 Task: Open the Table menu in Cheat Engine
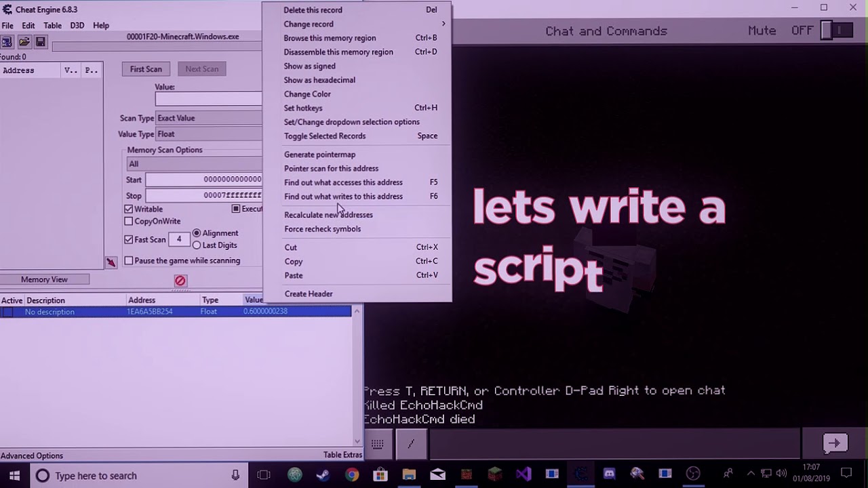[x=52, y=26]
